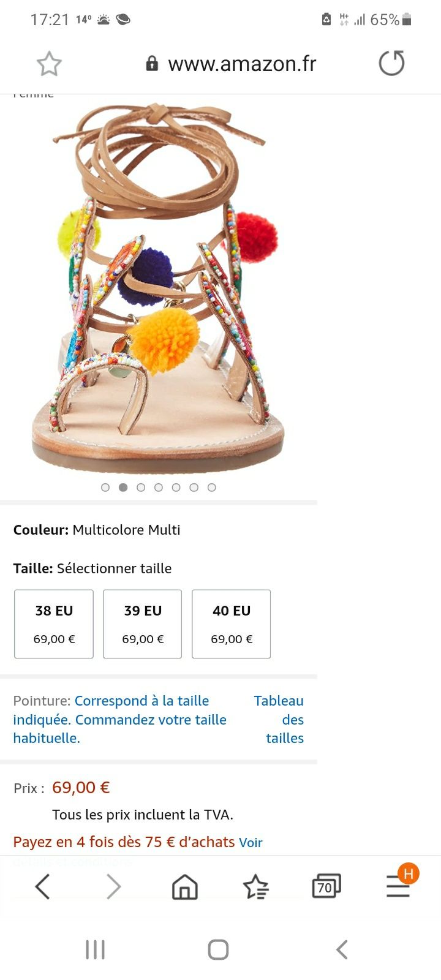Open the browser home page icon
Image resolution: width=441 pixels, height=980 pixels.
pyautogui.click(x=184, y=886)
